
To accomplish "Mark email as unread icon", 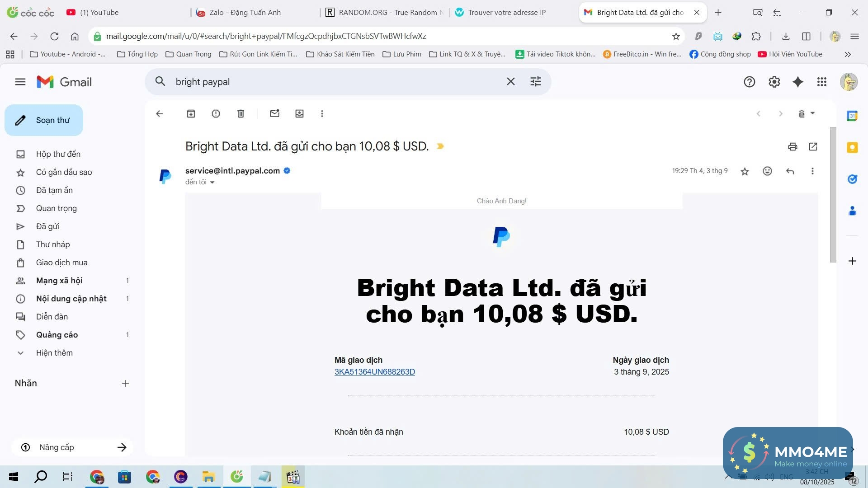I will 274,114.
